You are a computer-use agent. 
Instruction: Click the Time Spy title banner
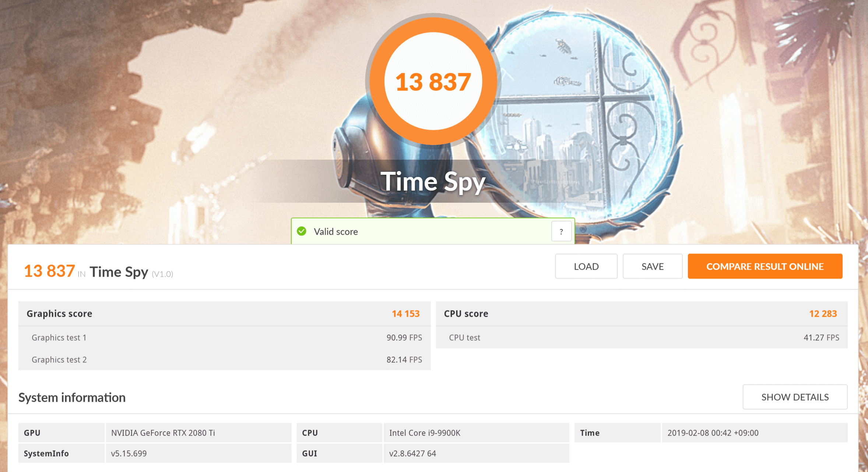(433, 181)
